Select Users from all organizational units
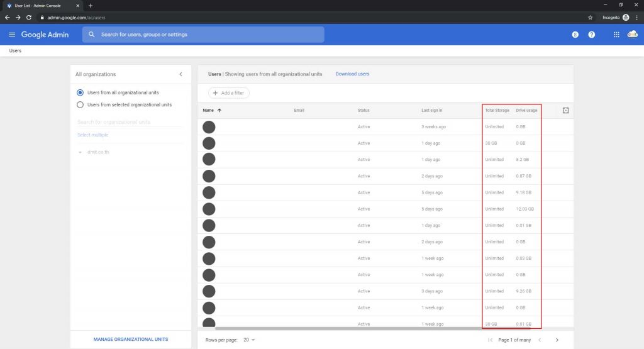This screenshot has width=644, height=349. coord(80,93)
